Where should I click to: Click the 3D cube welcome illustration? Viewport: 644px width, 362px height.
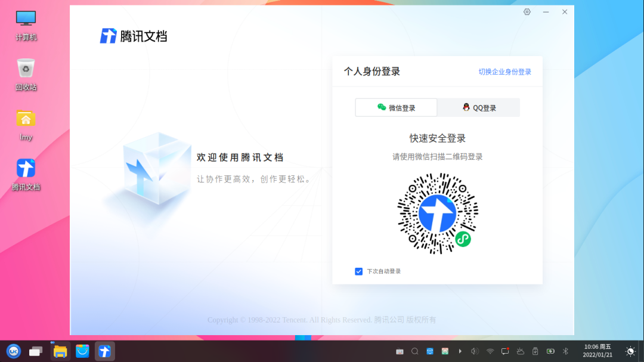tap(156, 168)
